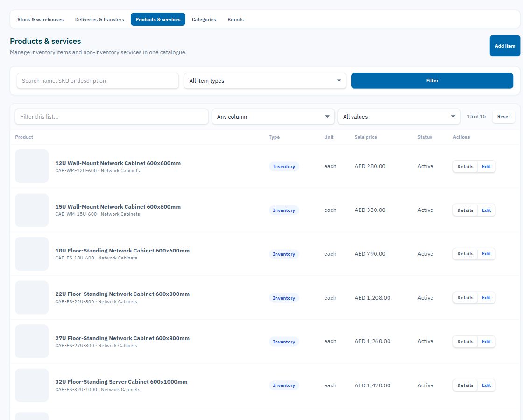The image size is (523, 420).
Task: Click thumbnail of 32U Floor-Standing Server Cabinet
Action: click(32, 385)
